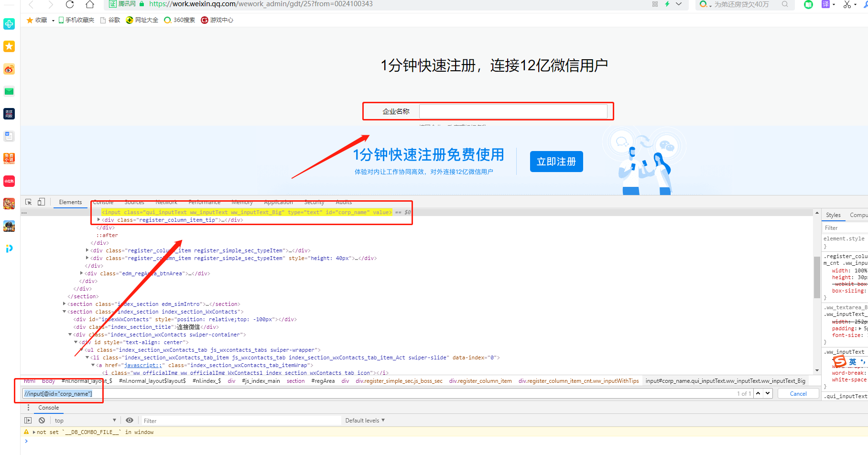This screenshot has height=455, width=868.
Task: Reload the current page
Action: [x=70, y=4]
